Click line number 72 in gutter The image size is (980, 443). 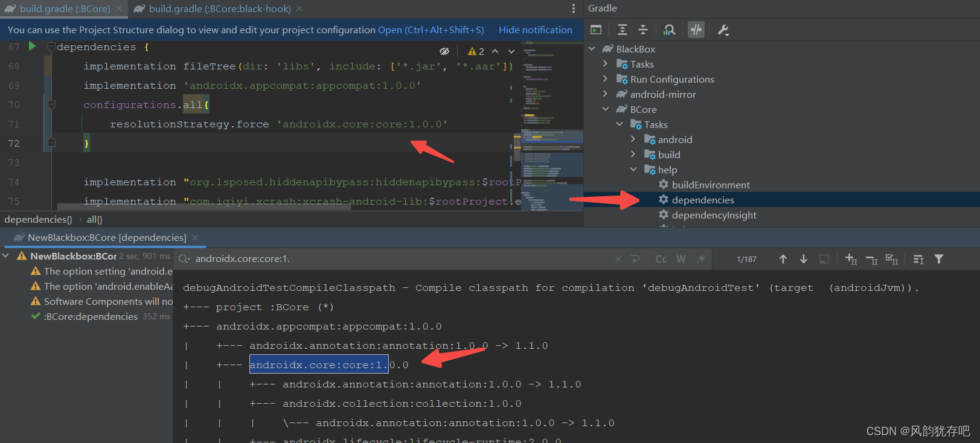coord(14,143)
